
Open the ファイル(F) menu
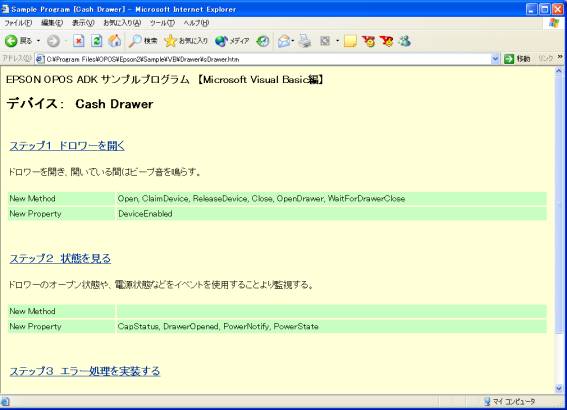[18, 23]
